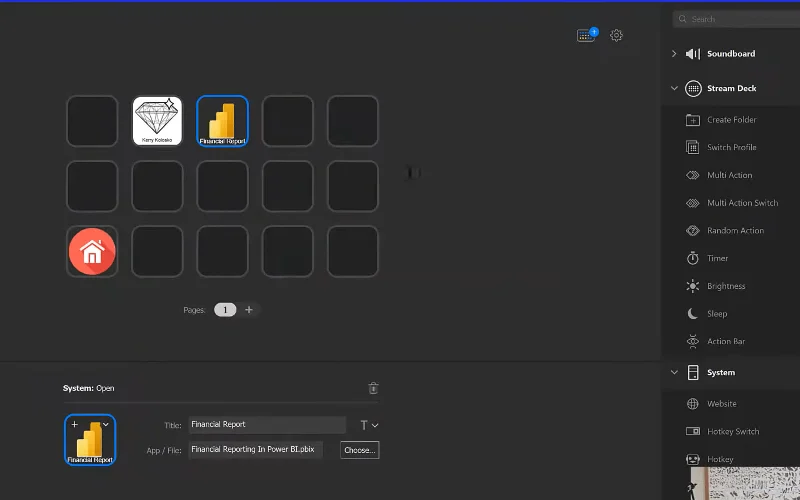Click the Hotkey Switch icon
800x500 pixels.
point(692,432)
